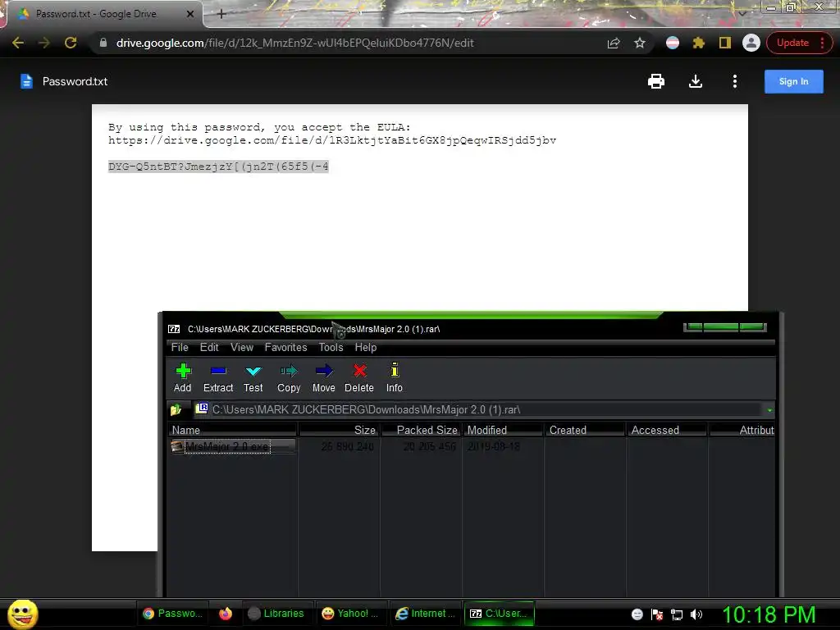Click the smiley Start button
The width and height of the screenshot is (840, 630).
click(x=22, y=614)
